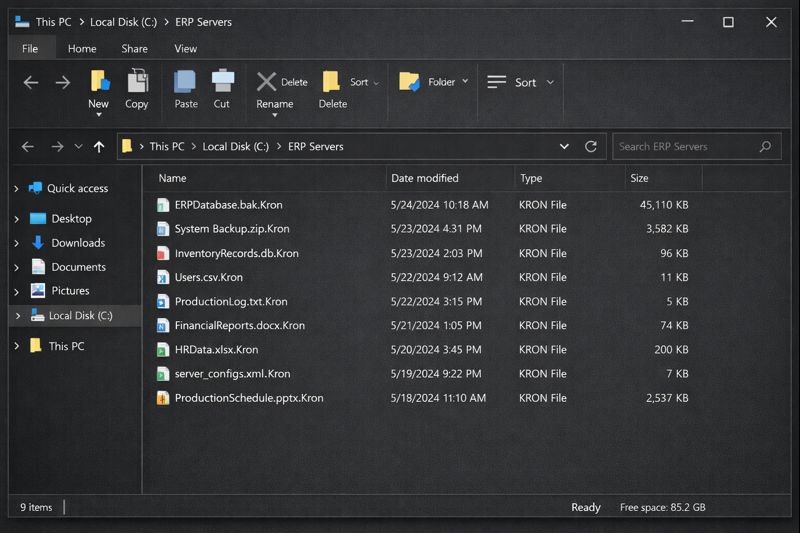Sort by Date modified column header
The width and height of the screenshot is (800, 533).
(425, 178)
